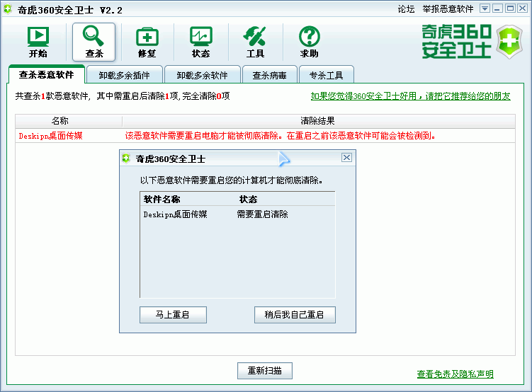532x392 pixels.
Task: Click the dialog 状态 column header
Action: click(248, 200)
